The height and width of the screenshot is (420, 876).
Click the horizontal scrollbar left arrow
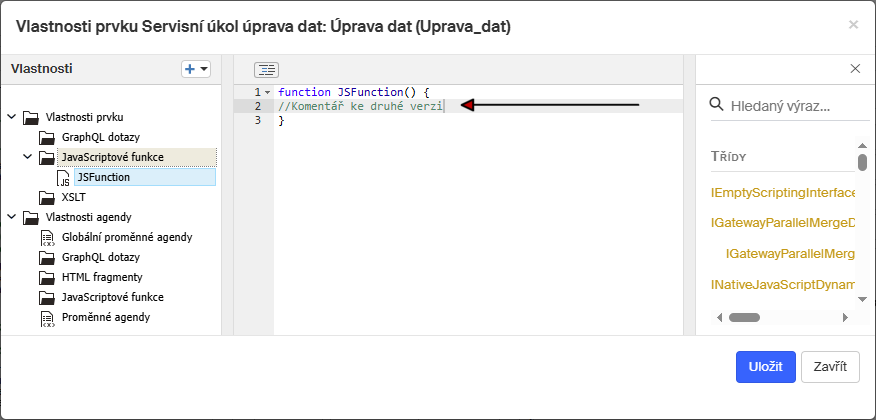tap(720, 317)
